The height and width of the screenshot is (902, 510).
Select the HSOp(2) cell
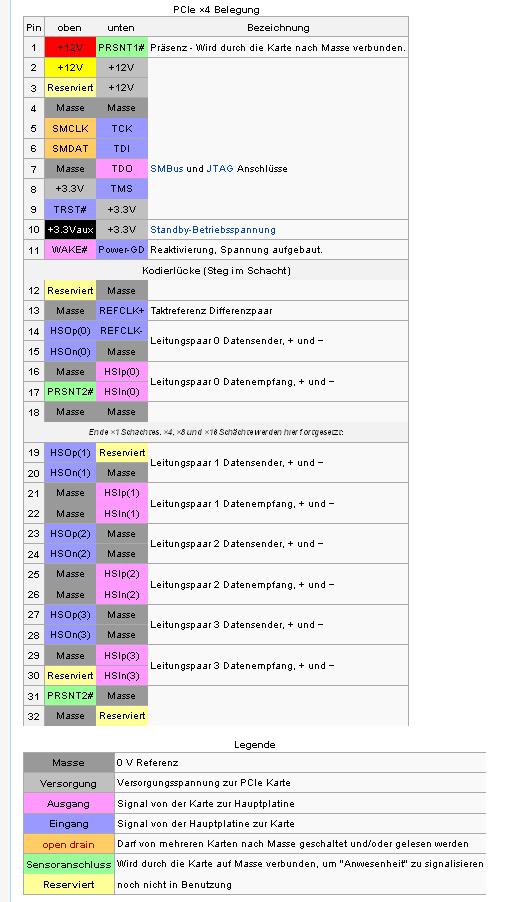point(70,534)
